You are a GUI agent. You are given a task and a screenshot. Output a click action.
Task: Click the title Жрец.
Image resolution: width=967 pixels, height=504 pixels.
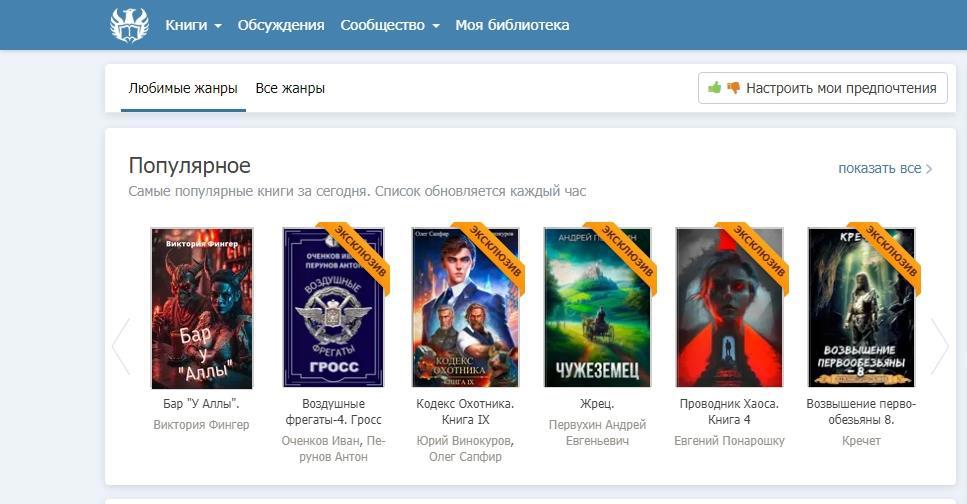tap(597, 403)
